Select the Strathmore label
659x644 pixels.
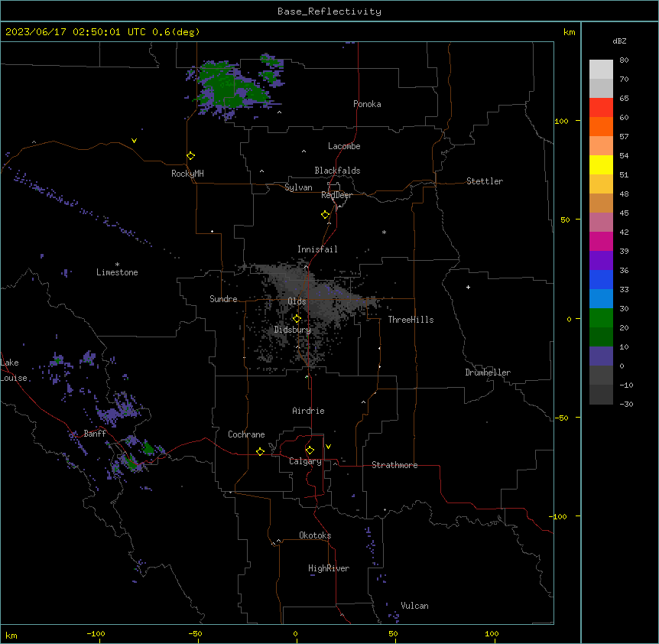394,465
